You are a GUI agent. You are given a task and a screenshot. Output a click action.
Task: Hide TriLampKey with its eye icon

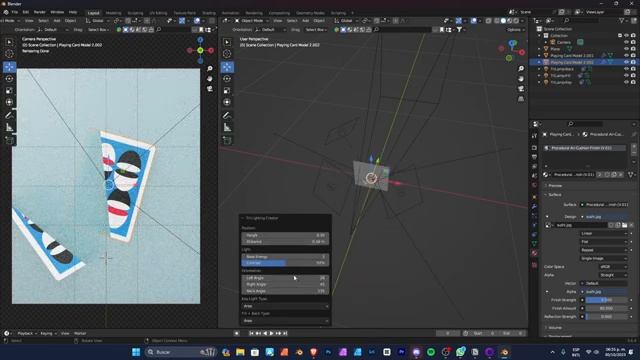[626, 82]
